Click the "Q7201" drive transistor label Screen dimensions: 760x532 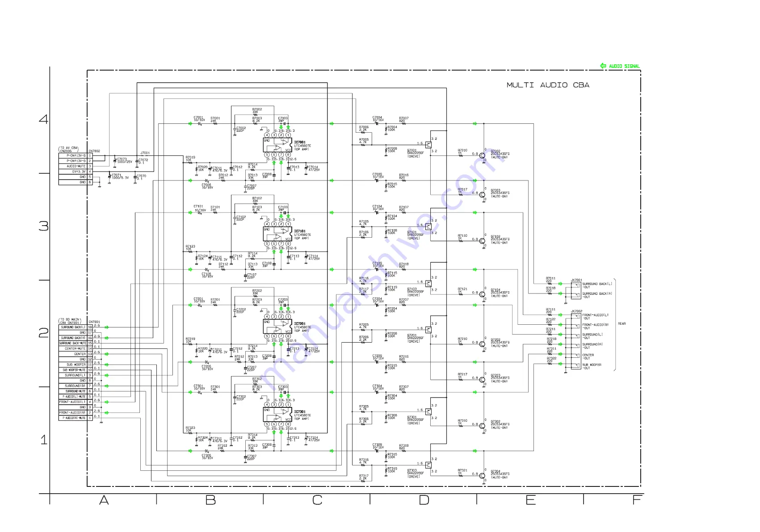pyautogui.click(x=411, y=335)
